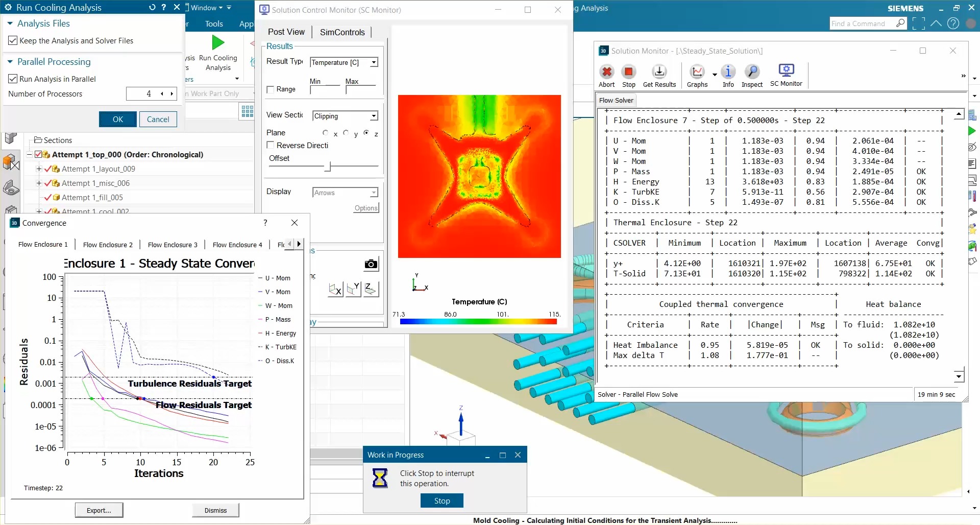Viewport: 980px width, 525px height.
Task: Select the z plane radio button
Action: pos(366,133)
